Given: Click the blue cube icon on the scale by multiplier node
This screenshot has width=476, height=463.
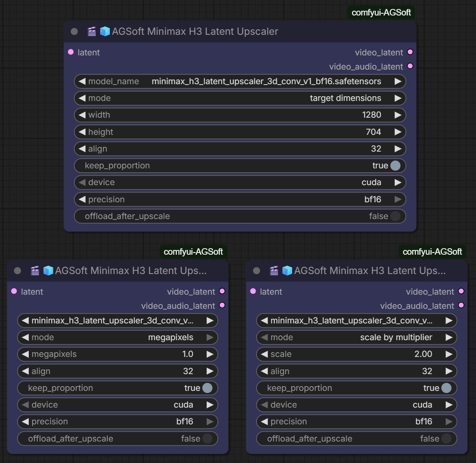Looking at the screenshot, I should pyautogui.click(x=287, y=271).
